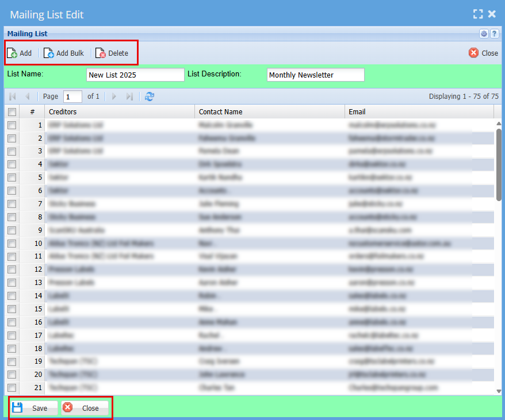This screenshot has width=505, height=420.
Task: Select checkbox on row 18
Action: [x=12, y=349]
